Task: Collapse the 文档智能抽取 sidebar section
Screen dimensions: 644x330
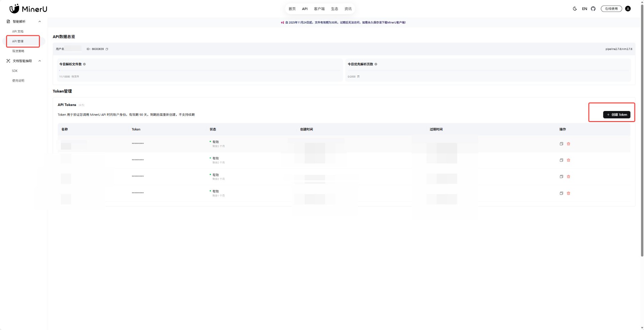Action: [40, 61]
